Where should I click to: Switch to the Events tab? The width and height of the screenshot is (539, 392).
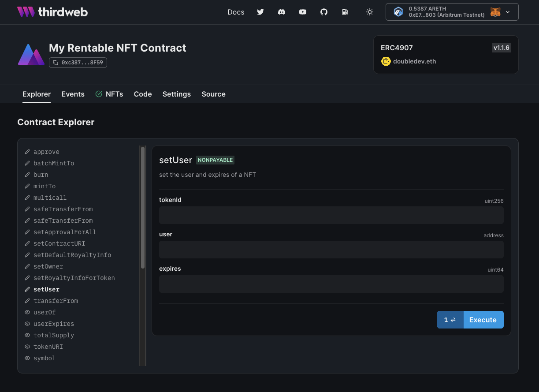pyautogui.click(x=73, y=94)
